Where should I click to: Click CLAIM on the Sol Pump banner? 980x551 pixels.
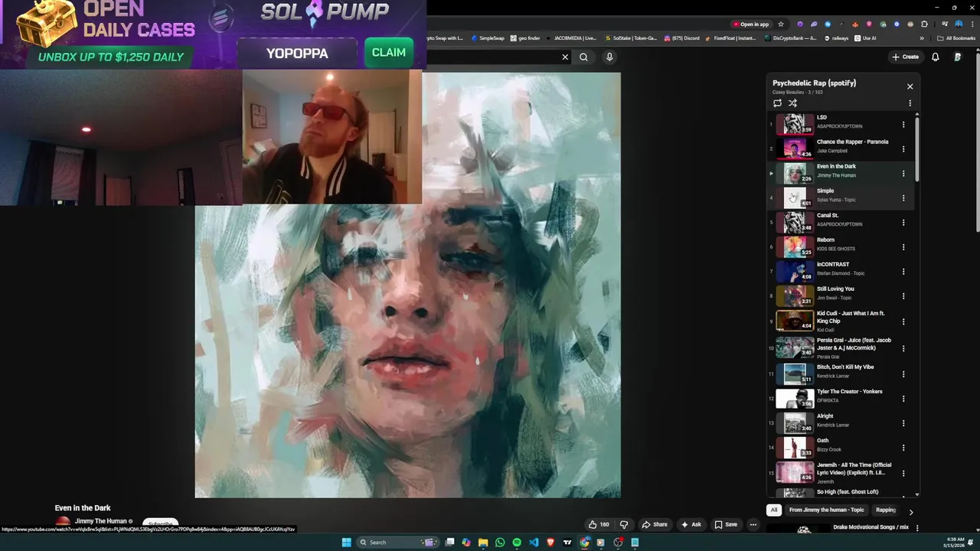pyautogui.click(x=388, y=53)
